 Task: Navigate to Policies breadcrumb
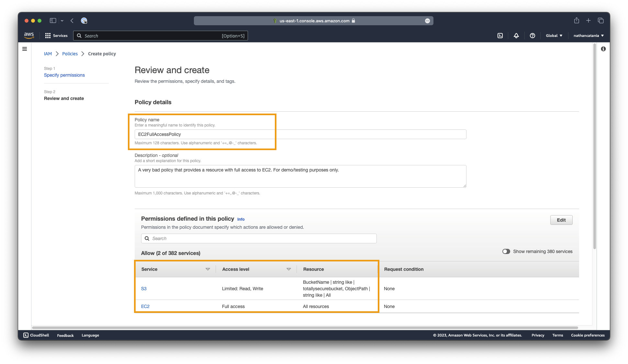(x=70, y=54)
